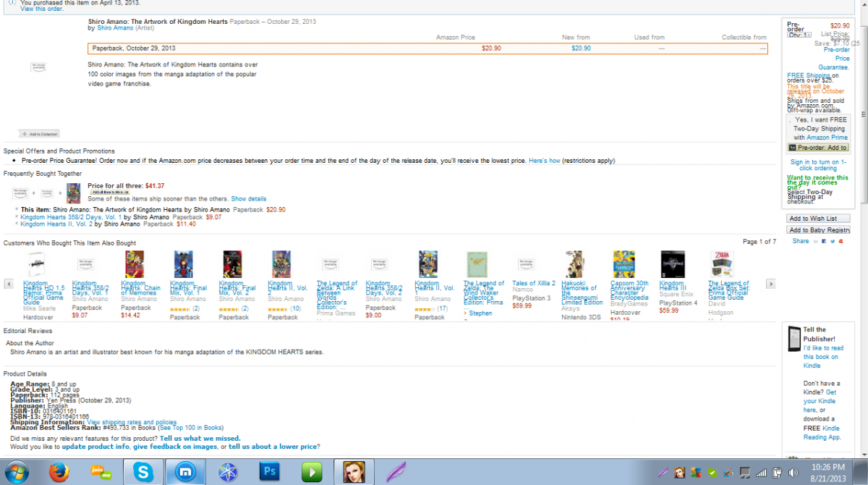Screen dimensions: 868x485
Task: Open the 'View this order' link
Action: pyautogui.click(x=41, y=9)
